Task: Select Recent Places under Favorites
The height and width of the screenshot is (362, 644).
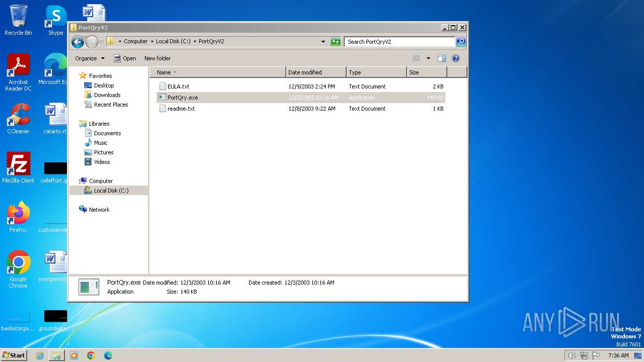Action: pyautogui.click(x=111, y=105)
